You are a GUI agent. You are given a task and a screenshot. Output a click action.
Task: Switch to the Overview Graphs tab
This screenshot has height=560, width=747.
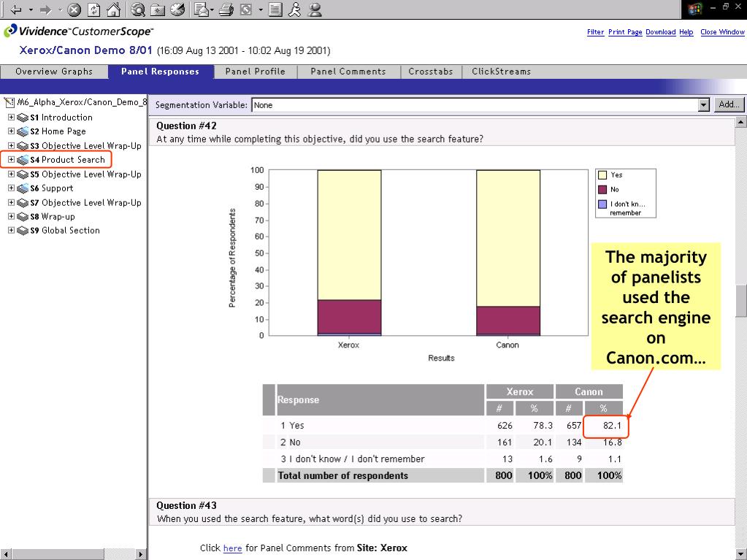point(54,72)
